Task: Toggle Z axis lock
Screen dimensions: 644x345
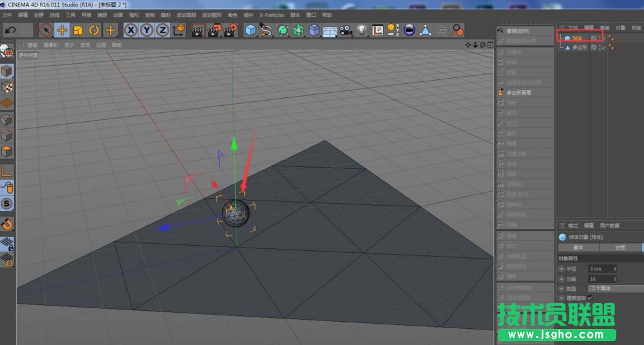Action: pos(163,30)
